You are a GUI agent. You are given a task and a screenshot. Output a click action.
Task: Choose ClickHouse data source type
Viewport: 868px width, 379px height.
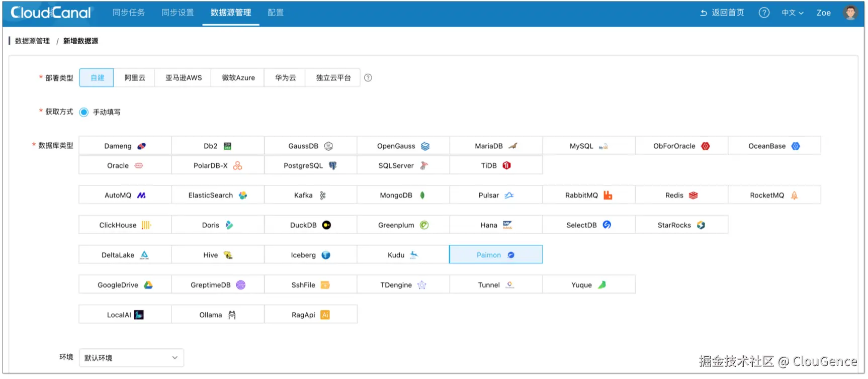tap(125, 225)
